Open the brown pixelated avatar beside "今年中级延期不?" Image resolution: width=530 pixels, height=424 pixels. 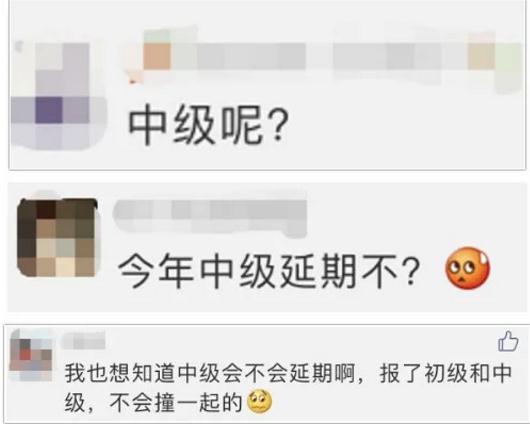coord(57,238)
